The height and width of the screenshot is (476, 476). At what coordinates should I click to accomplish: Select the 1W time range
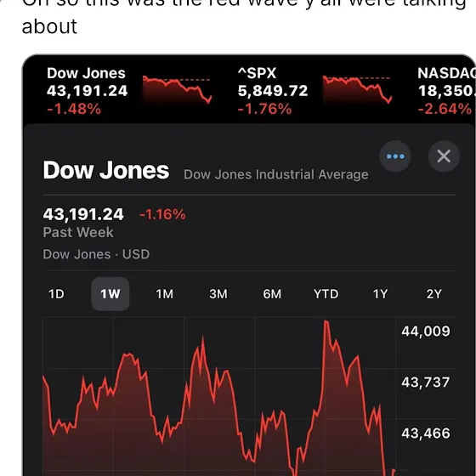[110, 294]
